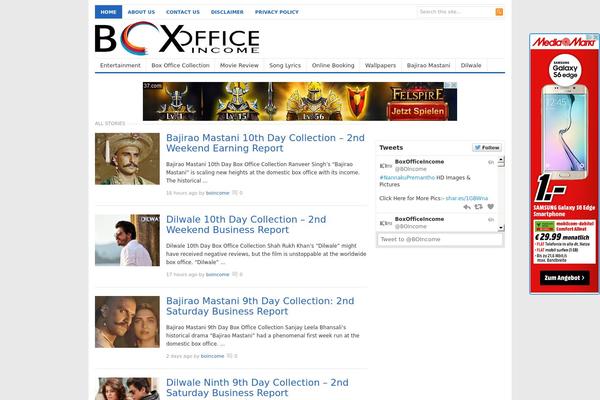The height and width of the screenshot is (400, 600).
Task: Click Samsung Galaxy S6 edge phone image
Action: click(564, 132)
